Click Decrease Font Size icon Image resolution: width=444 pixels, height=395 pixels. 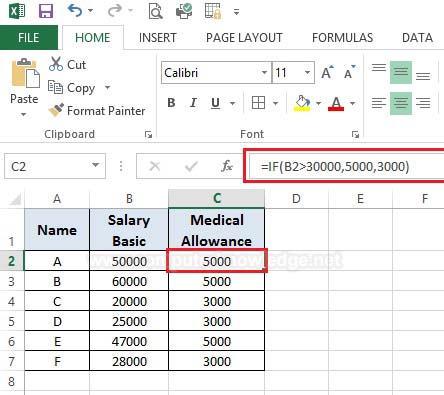pos(350,72)
